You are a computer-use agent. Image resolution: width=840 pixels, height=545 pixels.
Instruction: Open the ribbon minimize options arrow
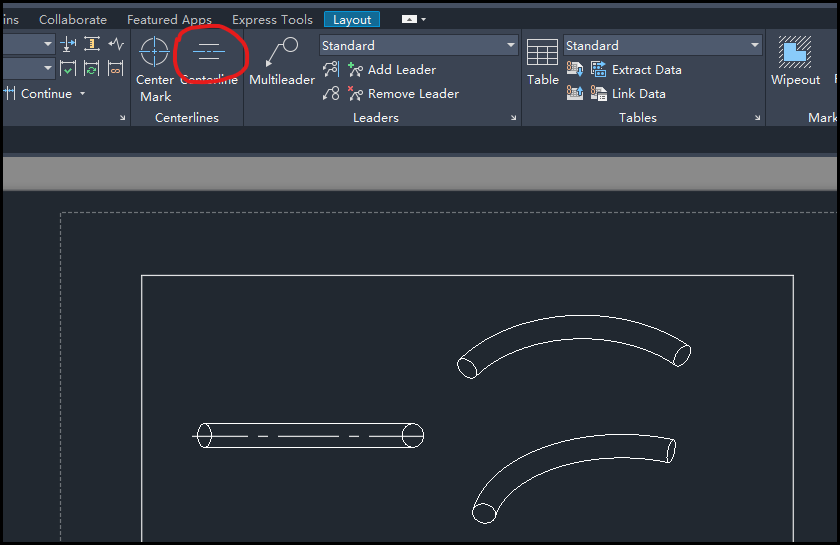pyautogui.click(x=424, y=20)
